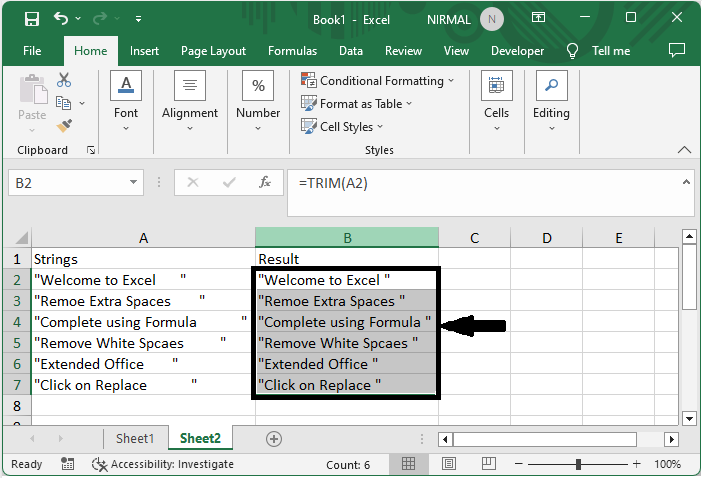
Task: Click horizontal scrollbar left arrow
Action: (x=445, y=440)
